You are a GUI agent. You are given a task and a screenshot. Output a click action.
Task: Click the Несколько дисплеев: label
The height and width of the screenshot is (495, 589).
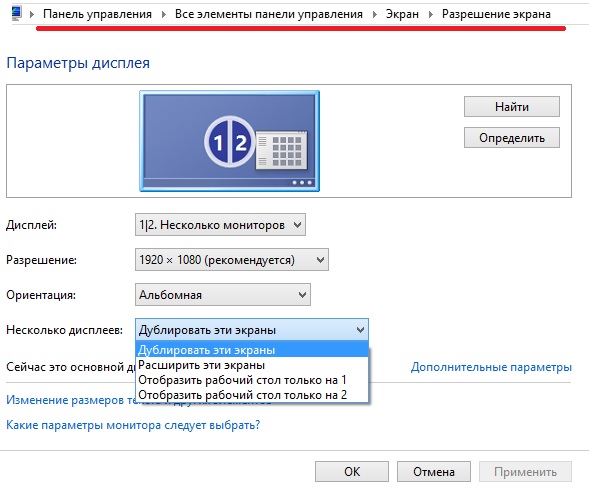pos(65,330)
